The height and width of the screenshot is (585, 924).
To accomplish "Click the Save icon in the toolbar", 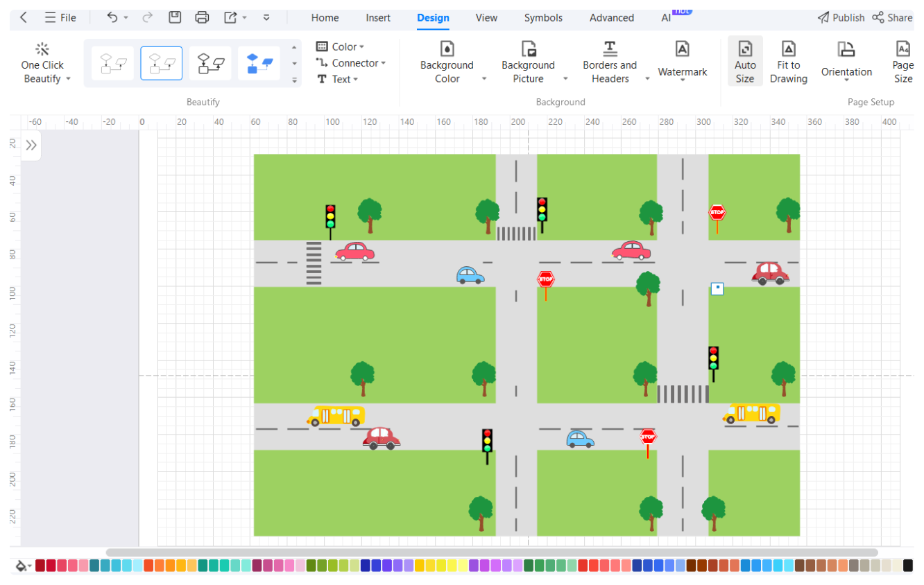I will click(x=175, y=17).
